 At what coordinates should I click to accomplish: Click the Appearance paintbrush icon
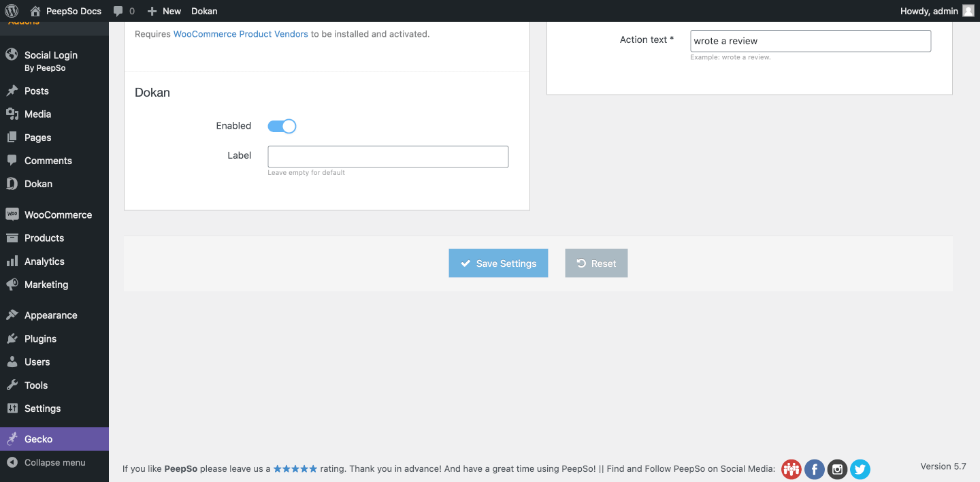[12, 315]
